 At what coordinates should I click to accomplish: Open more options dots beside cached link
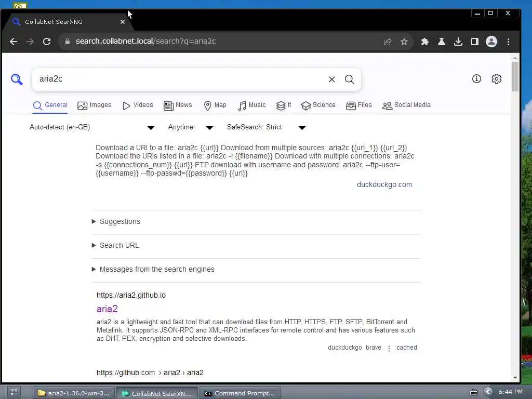tap(389, 349)
